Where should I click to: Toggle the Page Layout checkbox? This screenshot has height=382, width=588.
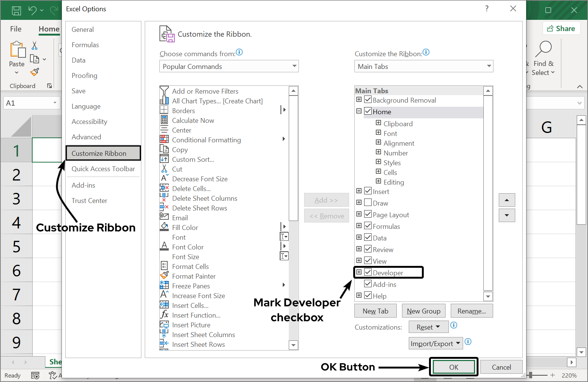click(368, 214)
